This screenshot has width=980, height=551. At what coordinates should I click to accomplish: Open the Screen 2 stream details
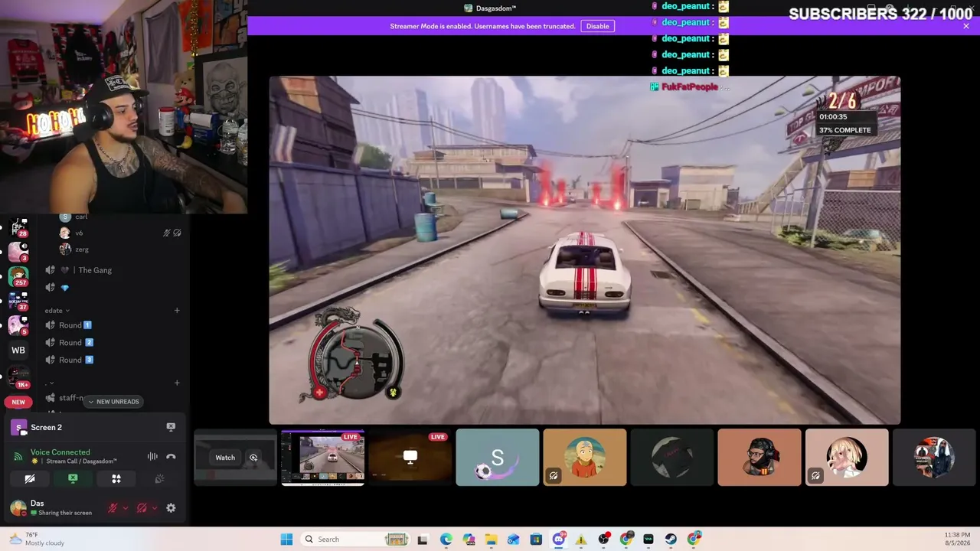(x=46, y=427)
